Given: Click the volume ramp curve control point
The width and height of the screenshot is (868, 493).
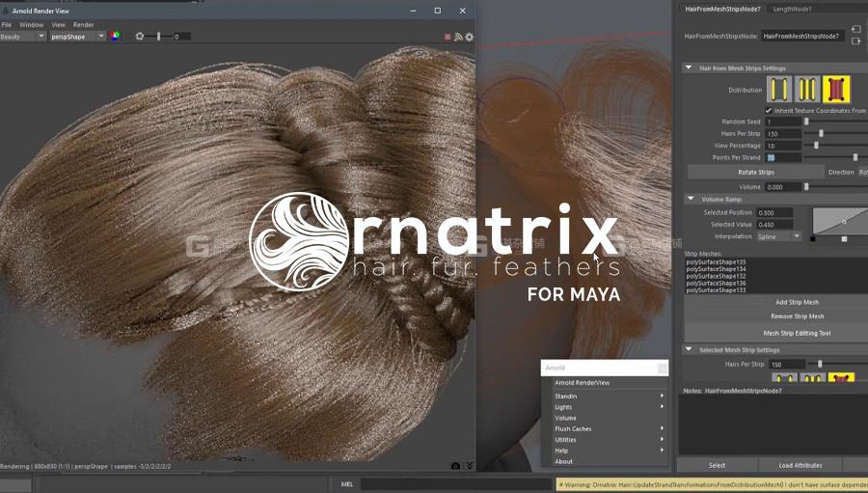Looking at the screenshot, I should [x=844, y=222].
